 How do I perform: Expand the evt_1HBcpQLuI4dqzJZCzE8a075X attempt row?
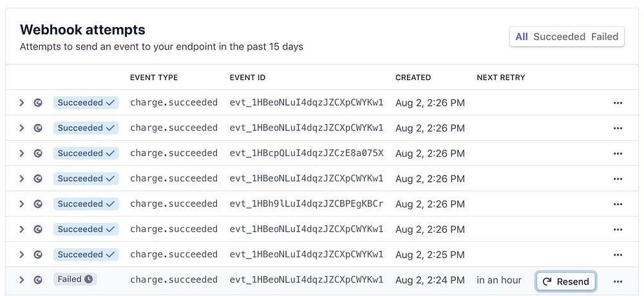click(21, 153)
